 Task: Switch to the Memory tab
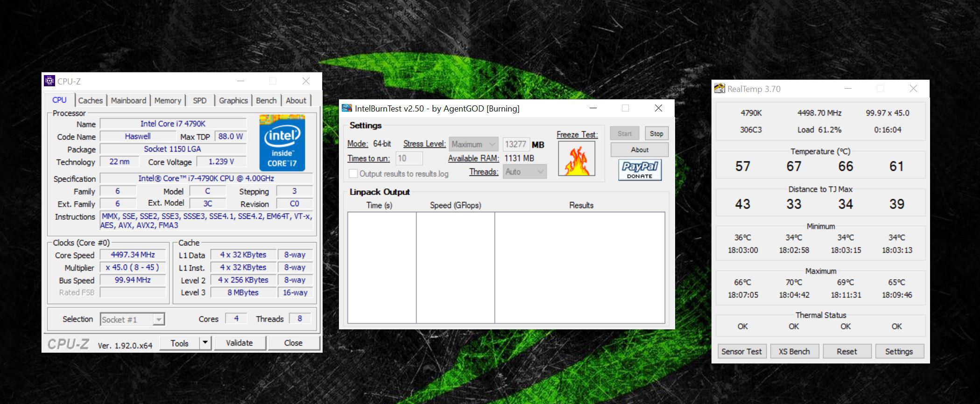pos(168,100)
